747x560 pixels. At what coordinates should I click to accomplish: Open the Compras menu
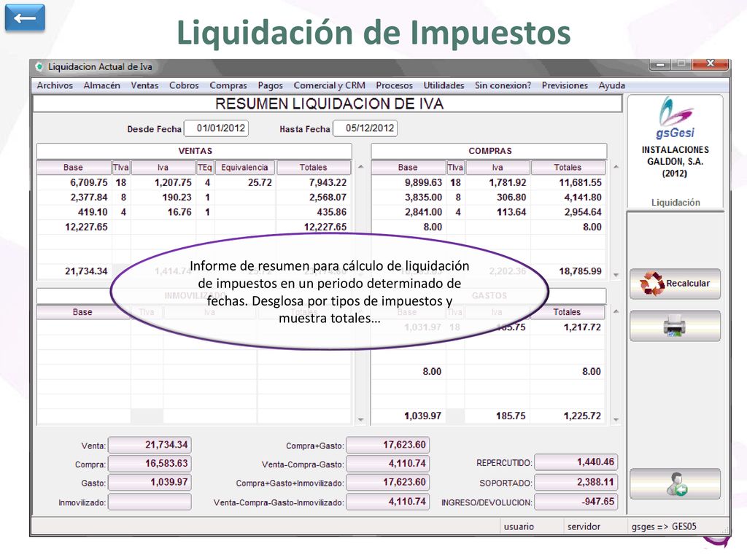(x=228, y=85)
